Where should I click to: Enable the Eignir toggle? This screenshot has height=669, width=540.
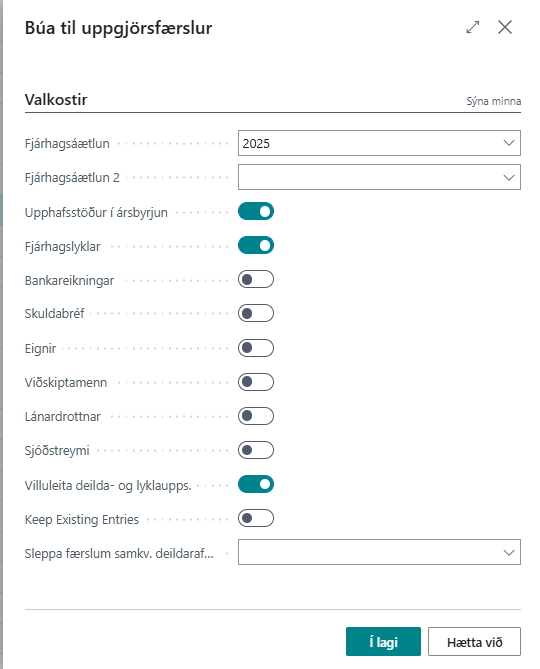[x=256, y=348]
